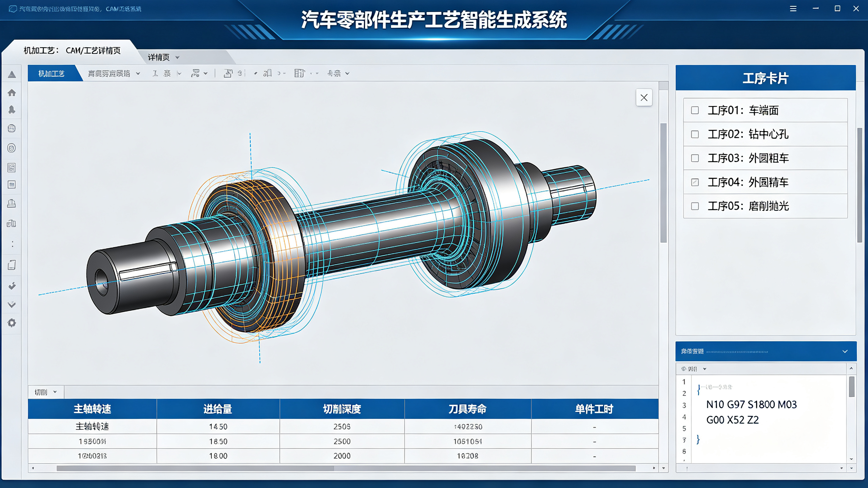868x488 pixels.
Task: Open the notification bell in sidebar
Action: point(12,109)
